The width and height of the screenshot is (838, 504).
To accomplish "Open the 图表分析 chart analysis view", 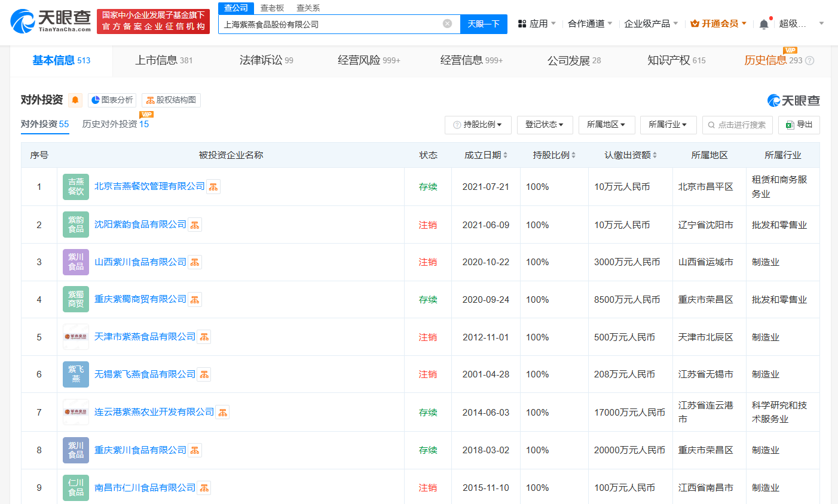I will point(112,100).
